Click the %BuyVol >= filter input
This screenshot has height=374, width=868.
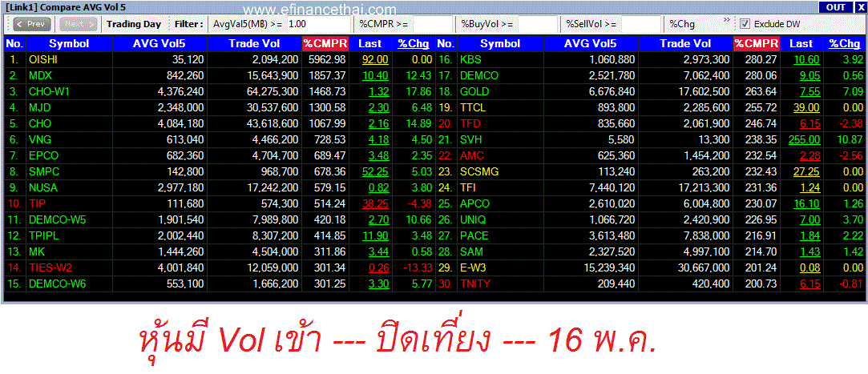[538, 24]
